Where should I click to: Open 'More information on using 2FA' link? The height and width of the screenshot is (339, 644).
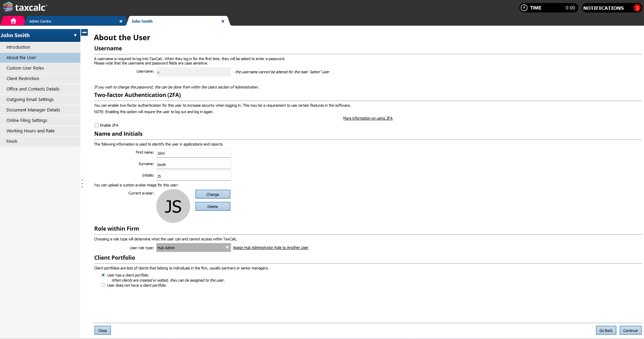click(367, 118)
